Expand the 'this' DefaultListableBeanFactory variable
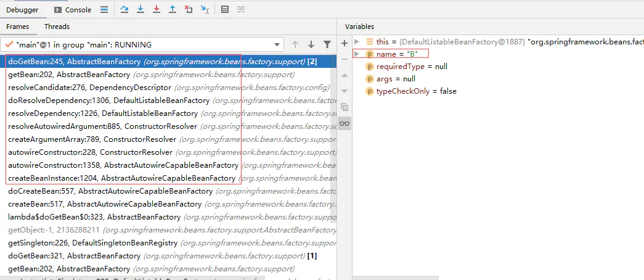The width and height of the screenshot is (644, 280). click(x=357, y=41)
